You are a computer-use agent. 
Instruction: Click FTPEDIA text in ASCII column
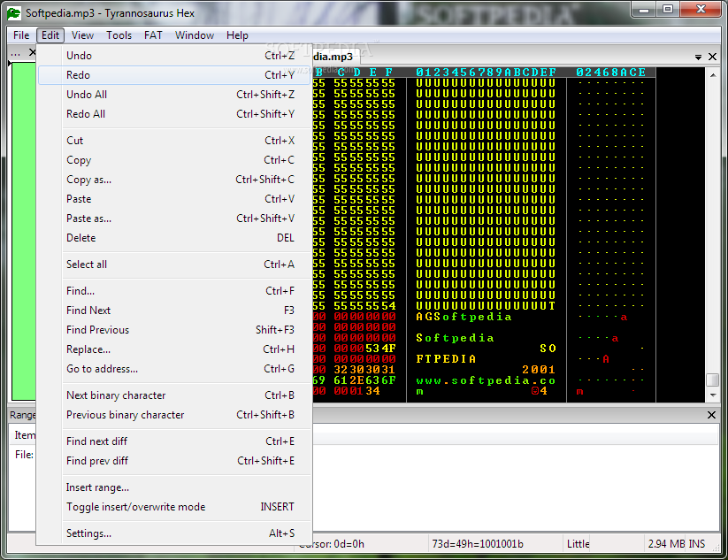[x=446, y=359]
